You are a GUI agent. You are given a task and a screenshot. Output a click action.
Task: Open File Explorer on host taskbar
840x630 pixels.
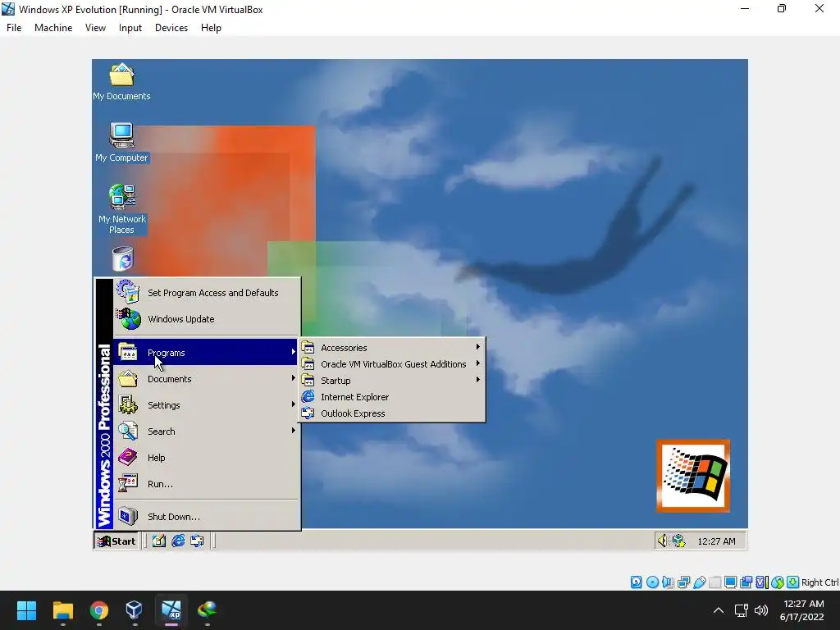tap(62, 610)
